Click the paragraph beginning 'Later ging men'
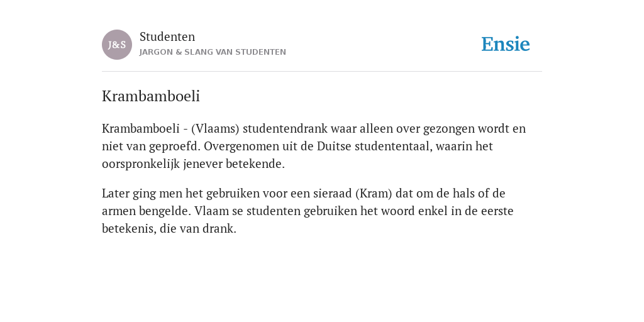This screenshot has width=644, height=322. [308, 211]
